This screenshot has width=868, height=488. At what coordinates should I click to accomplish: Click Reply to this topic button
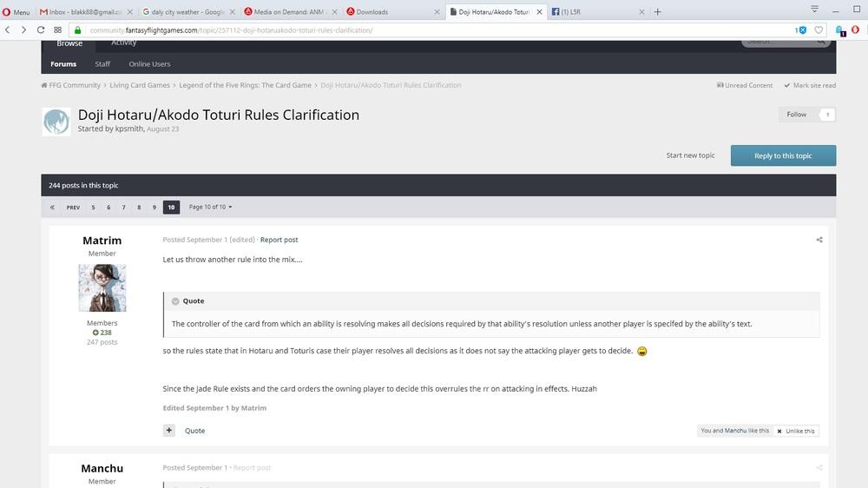coord(783,155)
